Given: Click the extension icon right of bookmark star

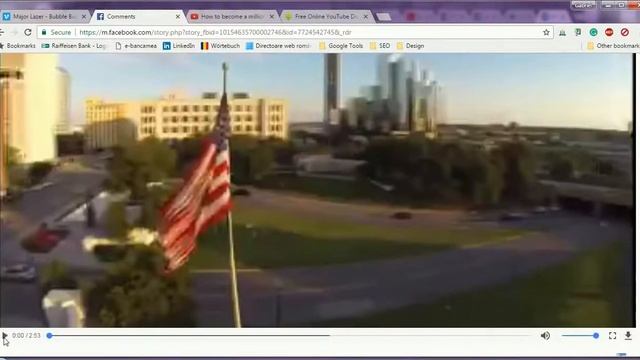Looking at the screenshot, I should click(x=562, y=33).
